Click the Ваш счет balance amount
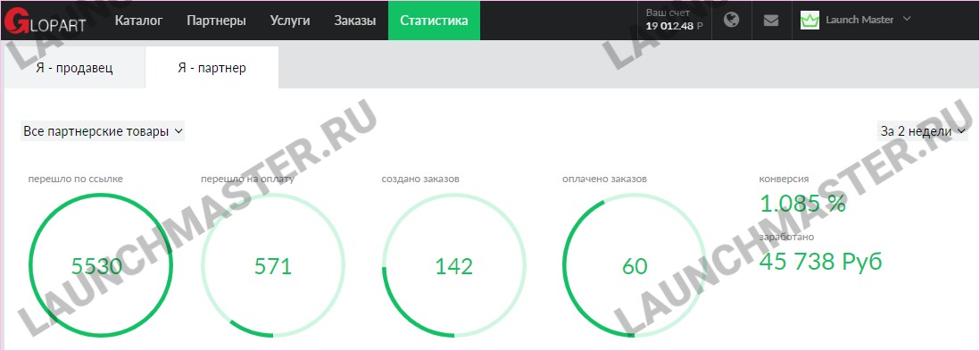 [x=675, y=26]
